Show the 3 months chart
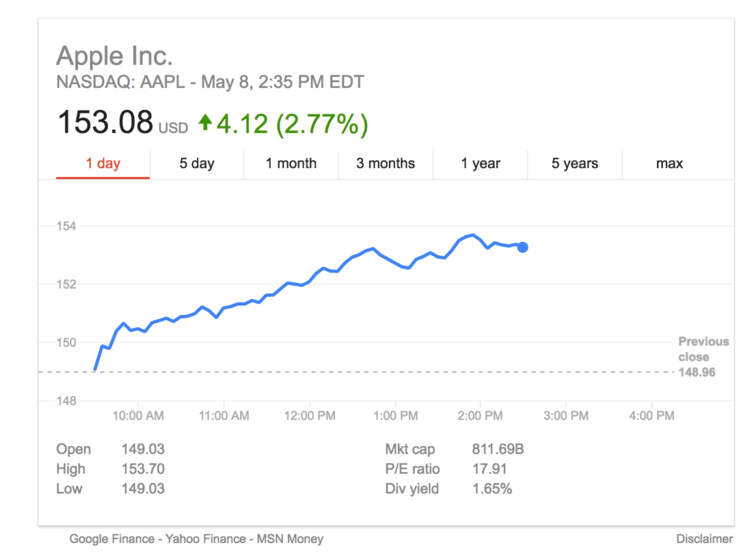 [x=385, y=164]
